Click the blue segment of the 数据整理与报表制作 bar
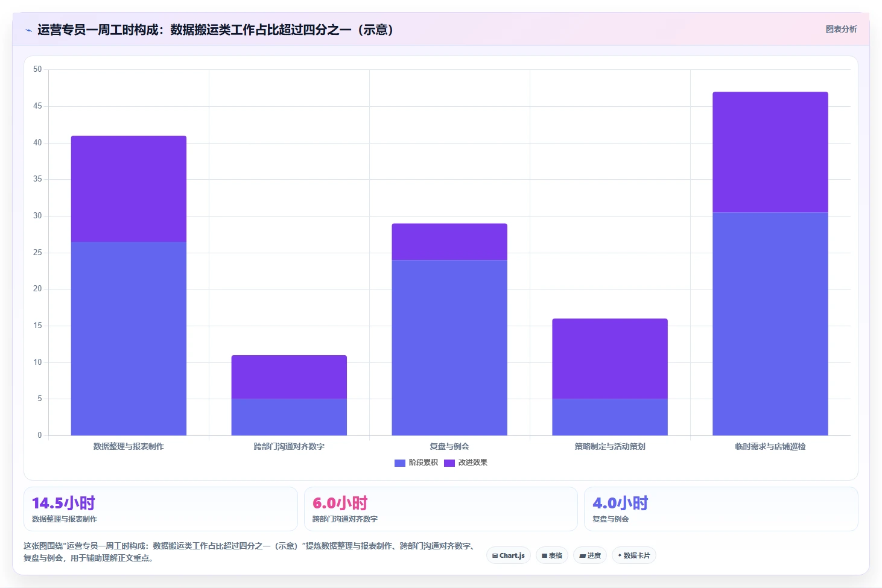This screenshot has width=882, height=588. (128, 338)
